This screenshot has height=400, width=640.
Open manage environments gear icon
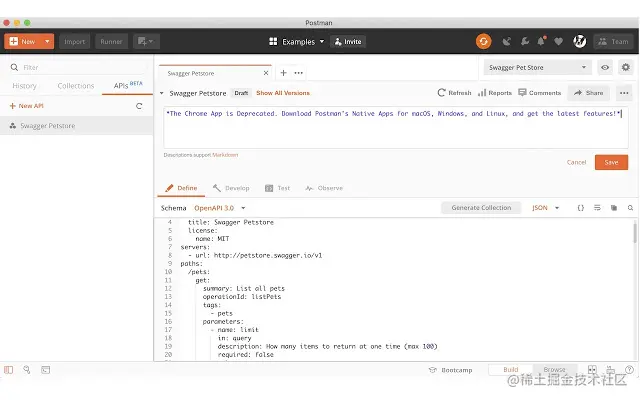coord(625,67)
